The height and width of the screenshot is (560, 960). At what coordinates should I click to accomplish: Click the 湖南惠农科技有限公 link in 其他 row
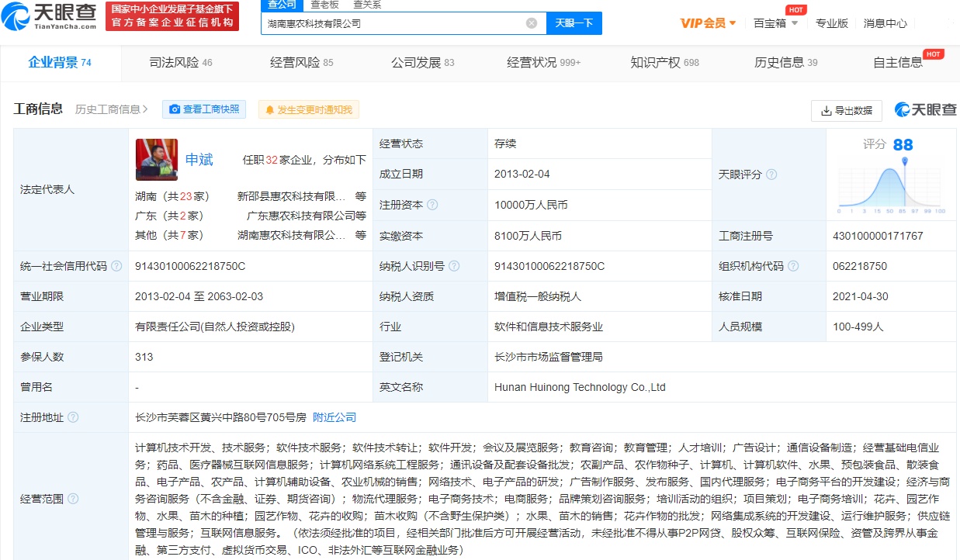292,235
